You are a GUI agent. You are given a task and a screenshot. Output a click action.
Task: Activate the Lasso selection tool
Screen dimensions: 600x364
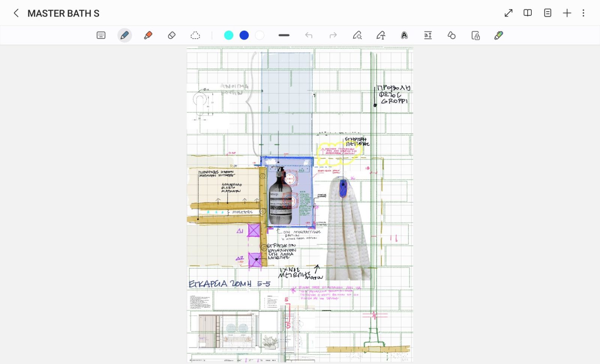point(195,35)
